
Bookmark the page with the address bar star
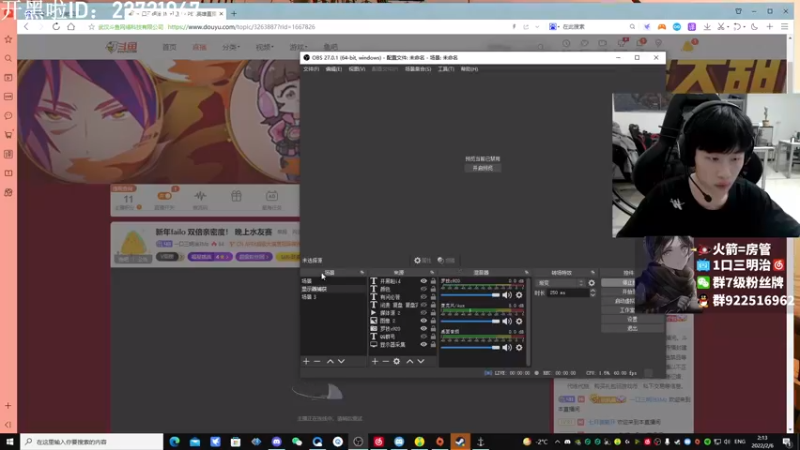pyautogui.click(x=91, y=27)
